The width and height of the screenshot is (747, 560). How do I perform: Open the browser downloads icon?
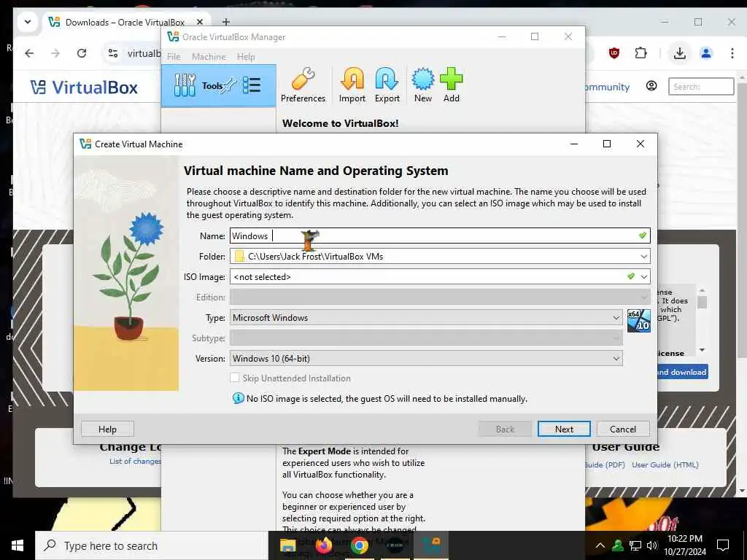click(680, 53)
